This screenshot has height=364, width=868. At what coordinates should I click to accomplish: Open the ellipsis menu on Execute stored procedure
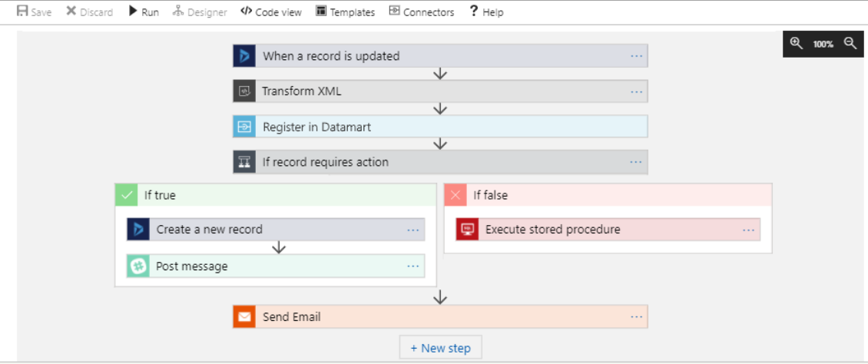(748, 230)
